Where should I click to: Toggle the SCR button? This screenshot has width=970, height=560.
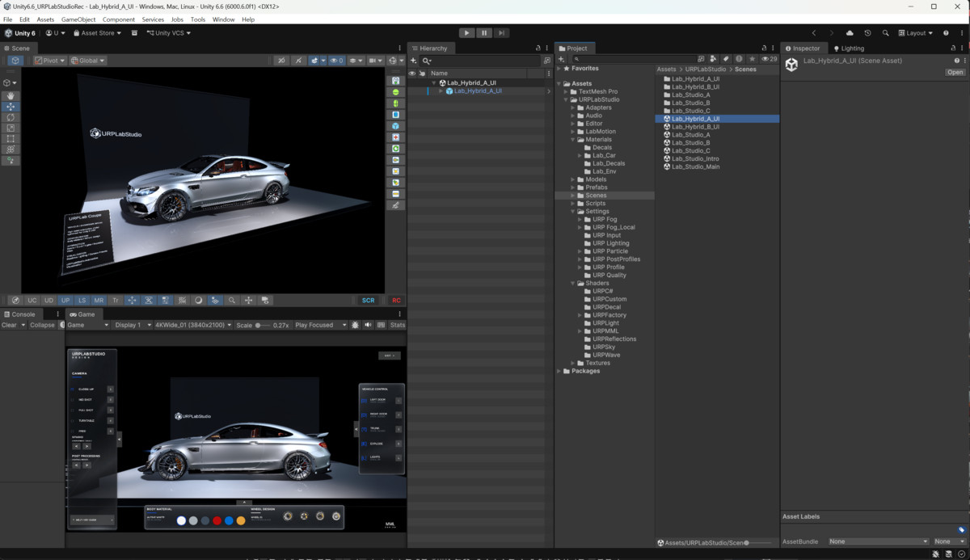click(x=368, y=301)
